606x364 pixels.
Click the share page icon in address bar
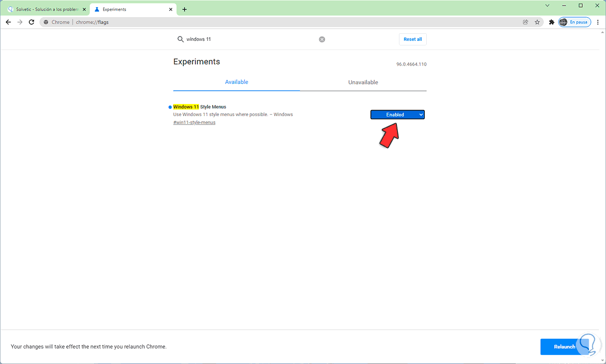click(x=526, y=22)
